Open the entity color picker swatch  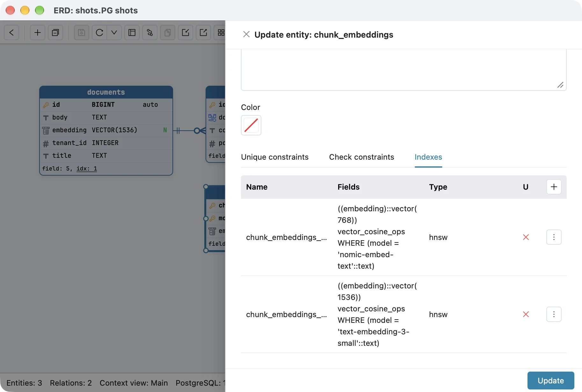[x=251, y=125]
